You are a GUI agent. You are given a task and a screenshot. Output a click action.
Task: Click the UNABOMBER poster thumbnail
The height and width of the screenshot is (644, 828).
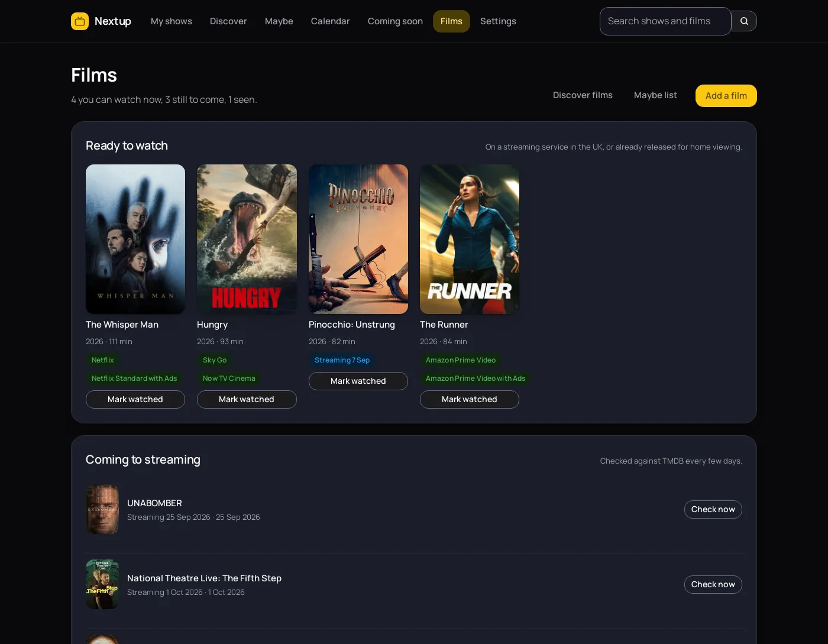(102, 509)
